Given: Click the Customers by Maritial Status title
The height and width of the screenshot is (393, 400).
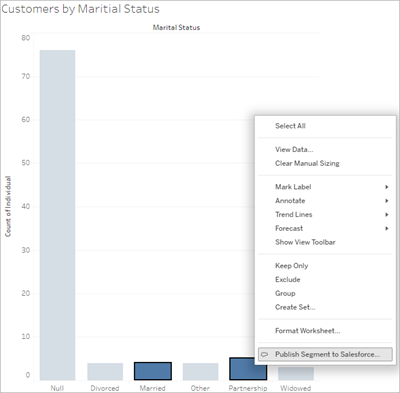Looking at the screenshot, I should [x=80, y=9].
